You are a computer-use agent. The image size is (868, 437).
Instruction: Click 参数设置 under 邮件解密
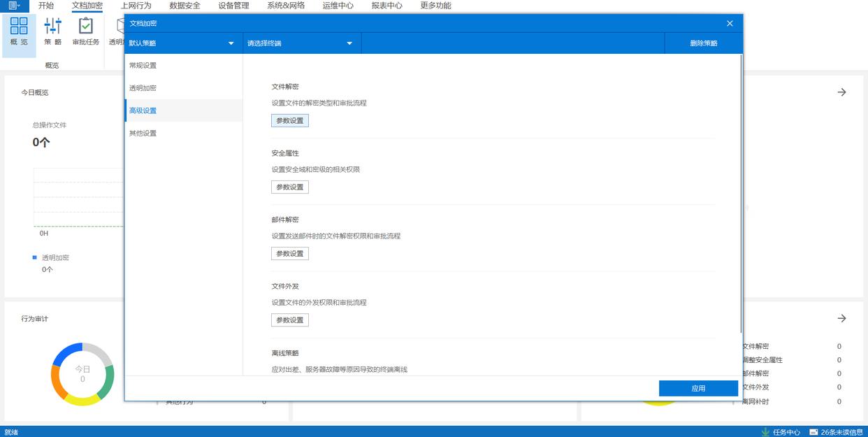pyautogui.click(x=289, y=254)
